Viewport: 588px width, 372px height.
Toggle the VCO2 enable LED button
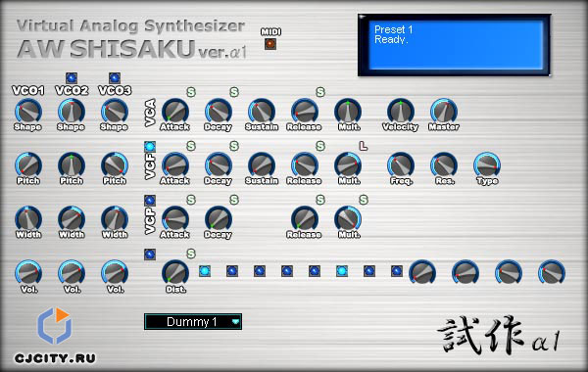tap(72, 78)
